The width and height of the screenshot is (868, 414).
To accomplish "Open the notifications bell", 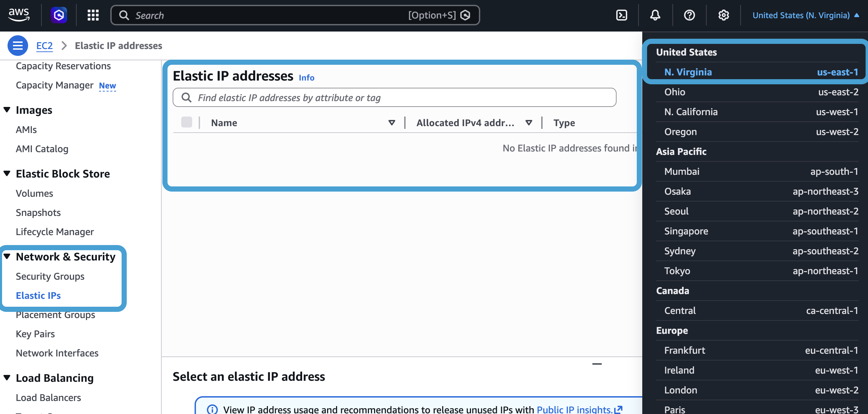I will click(x=655, y=15).
